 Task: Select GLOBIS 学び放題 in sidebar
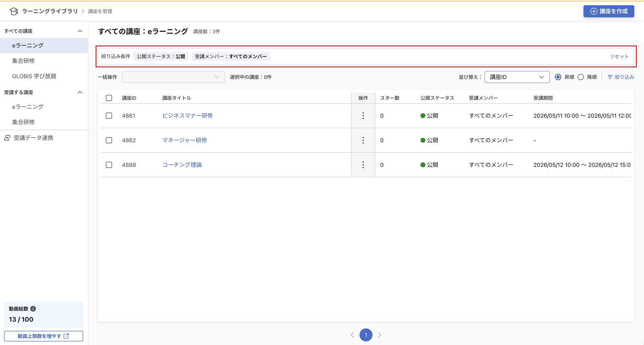34,76
